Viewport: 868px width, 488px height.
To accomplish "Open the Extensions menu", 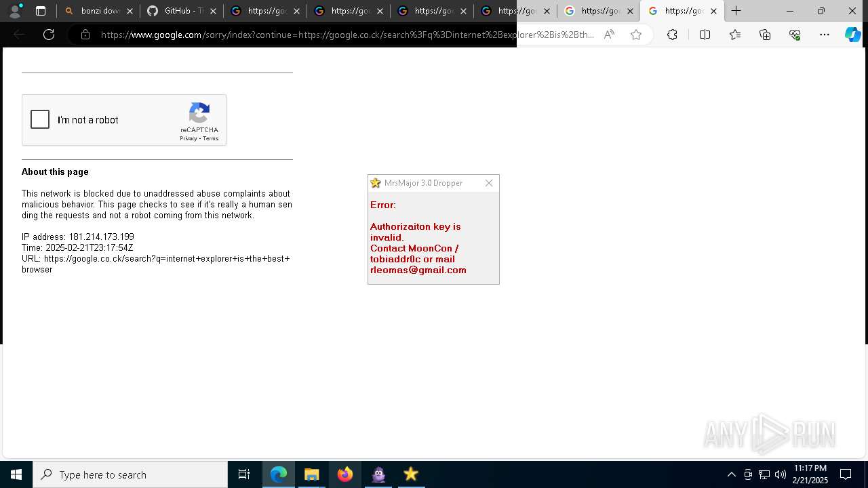I will pos(672,35).
